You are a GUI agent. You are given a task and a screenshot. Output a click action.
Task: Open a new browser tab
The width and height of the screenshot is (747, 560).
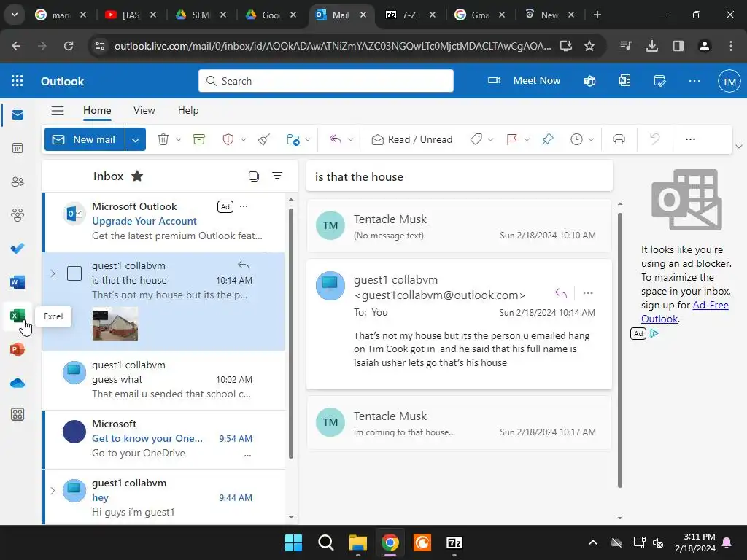point(597,15)
